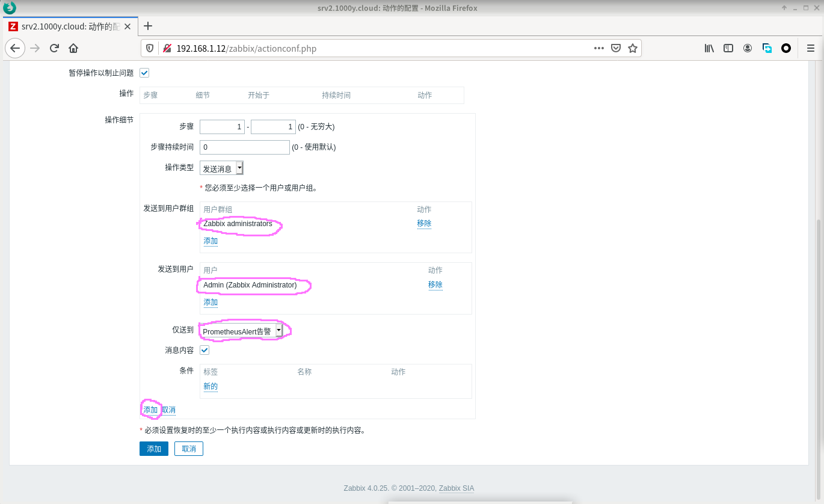Expand the 仅送到 PrometheusAlert告警 dropdown
Viewport: 824px width, 504px height.
[x=242, y=331]
